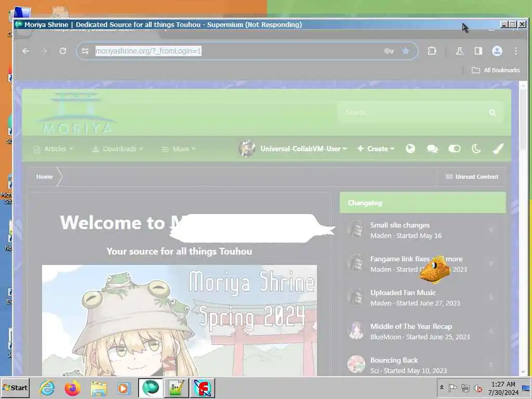Open 'Bouncing Back' changelog entry
This screenshot has width=532, height=399.
click(x=394, y=361)
